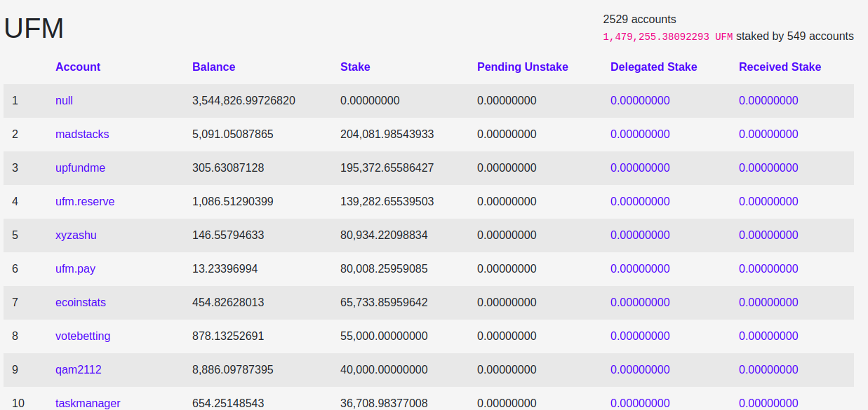Click null row's Received Stake value
This screenshot has height=410, width=868.
click(768, 101)
